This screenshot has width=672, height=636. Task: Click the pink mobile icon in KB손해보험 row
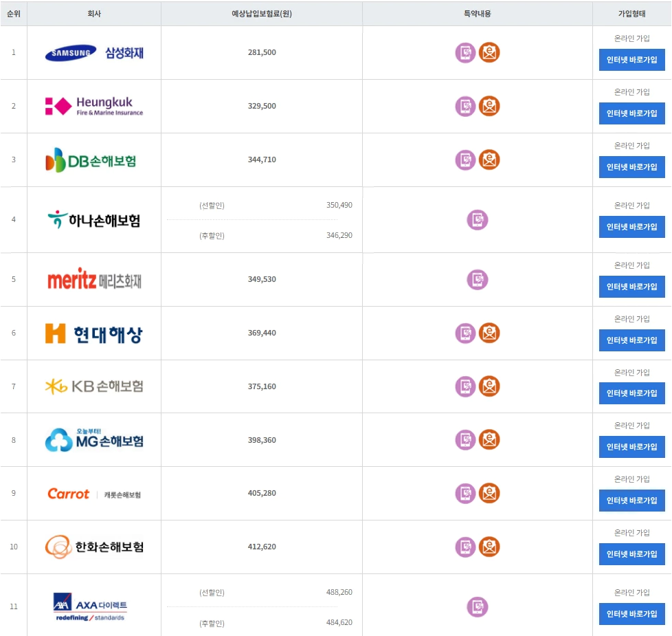465,386
